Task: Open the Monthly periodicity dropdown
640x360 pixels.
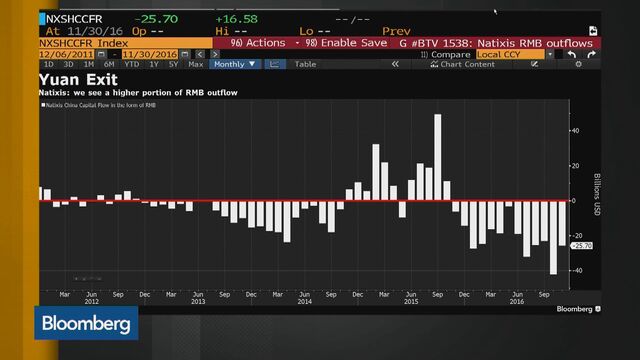Action: (x=235, y=64)
